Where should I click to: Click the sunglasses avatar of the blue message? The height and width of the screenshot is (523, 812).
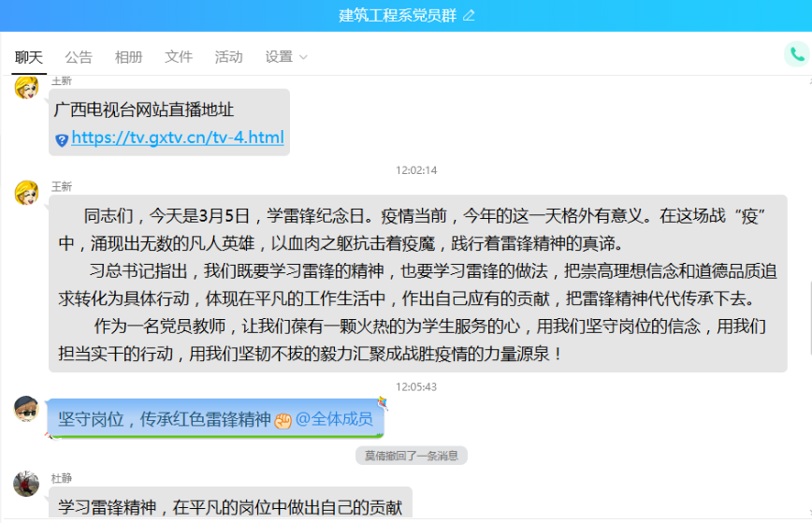(26, 409)
